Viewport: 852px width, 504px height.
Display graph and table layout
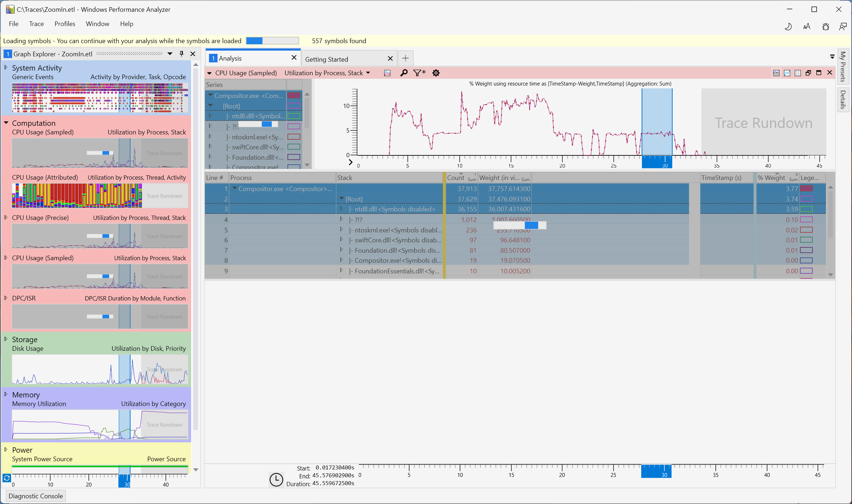(x=776, y=73)
